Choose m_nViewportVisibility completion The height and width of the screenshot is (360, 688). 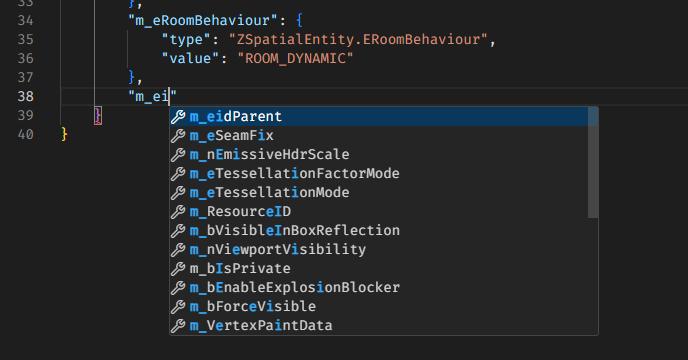[380, 249]
